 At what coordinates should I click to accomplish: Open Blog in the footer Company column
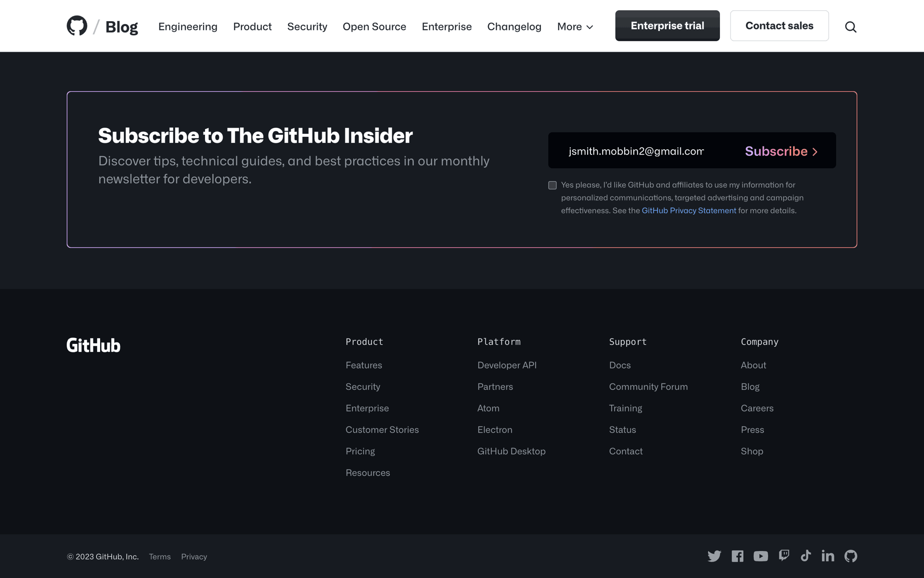[750, 387]
